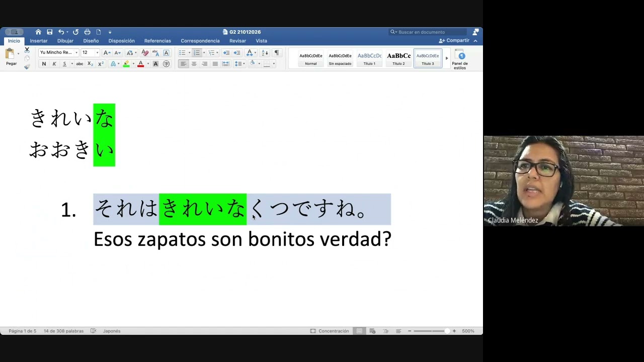
Task: Open the Pegar paste options arrow
Action: [x=18, y=54]
